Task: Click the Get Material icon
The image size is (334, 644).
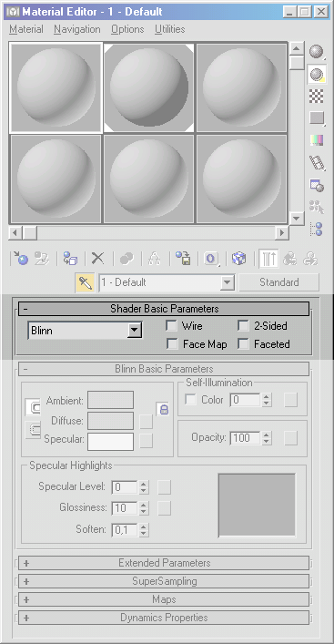Action: point(20,259)
